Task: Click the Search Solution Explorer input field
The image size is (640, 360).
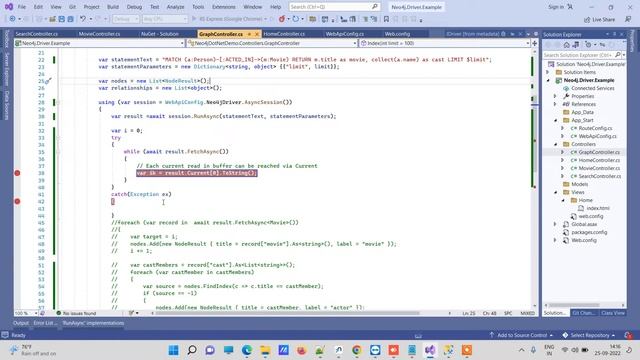Action: [x=578, y=55]
